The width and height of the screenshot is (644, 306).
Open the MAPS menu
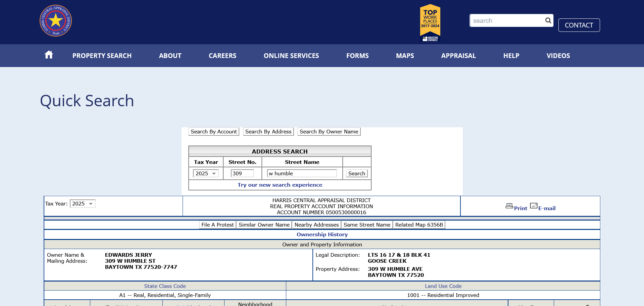click(x=405, y=56)
